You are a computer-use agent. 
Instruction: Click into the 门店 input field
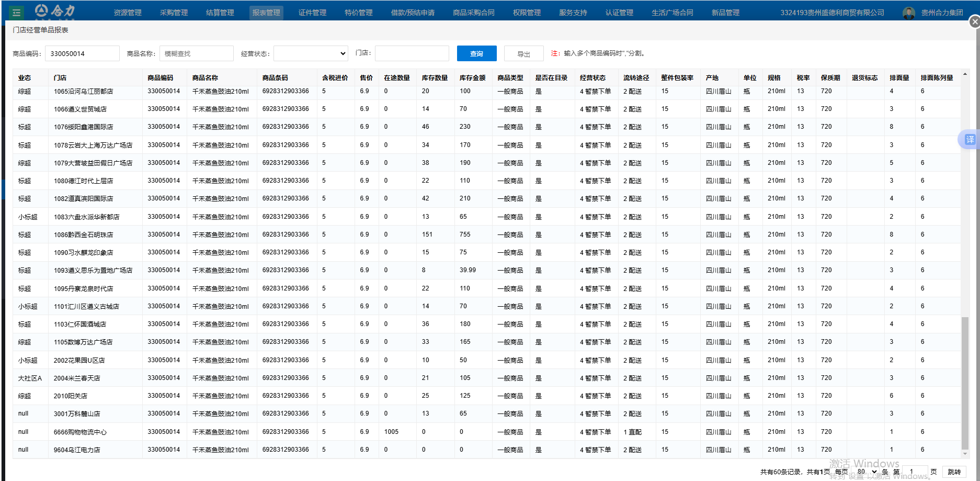coord(412,53)
